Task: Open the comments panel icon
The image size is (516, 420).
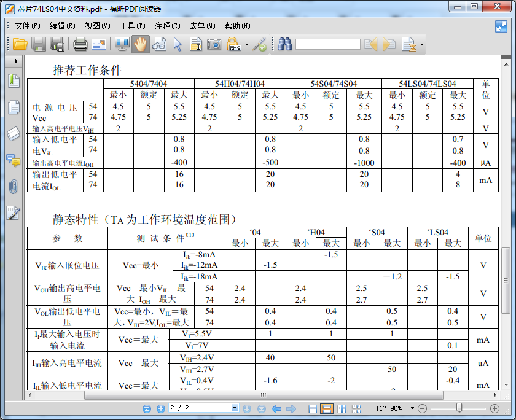Action: click(14, 160)
